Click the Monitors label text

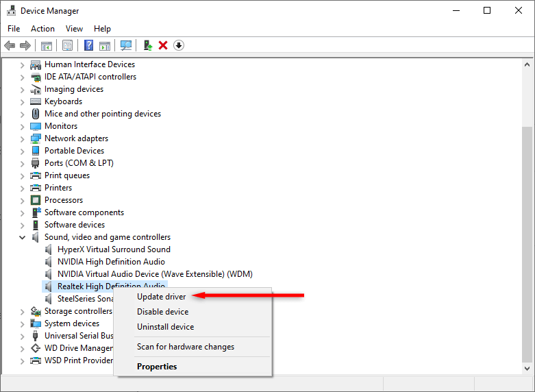click(61, 126)
